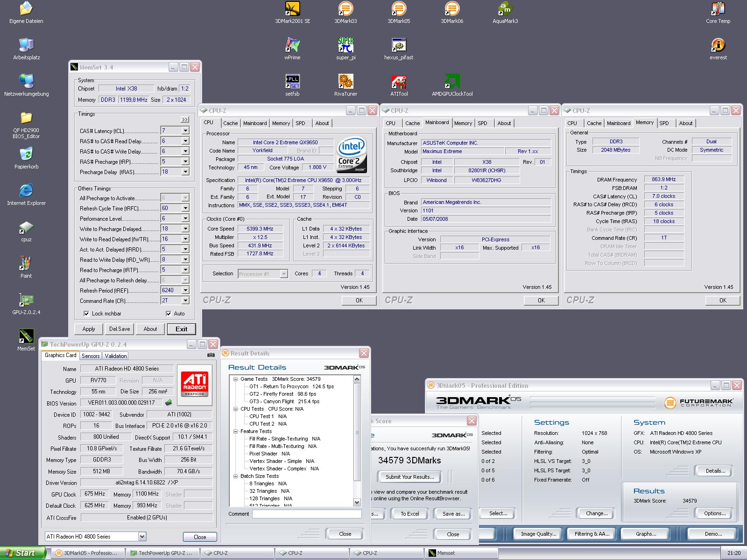This screenshot has width=747, height=560.
Task: Launch the Paint desktop icon
Action: (x=26, y=267)
